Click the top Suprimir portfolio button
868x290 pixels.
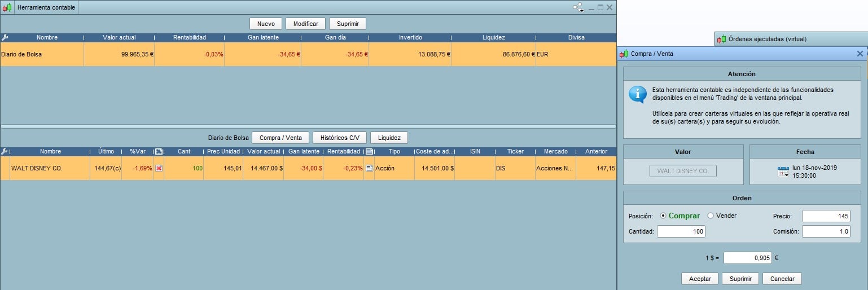pyautogui.click(x=348, y=24)
